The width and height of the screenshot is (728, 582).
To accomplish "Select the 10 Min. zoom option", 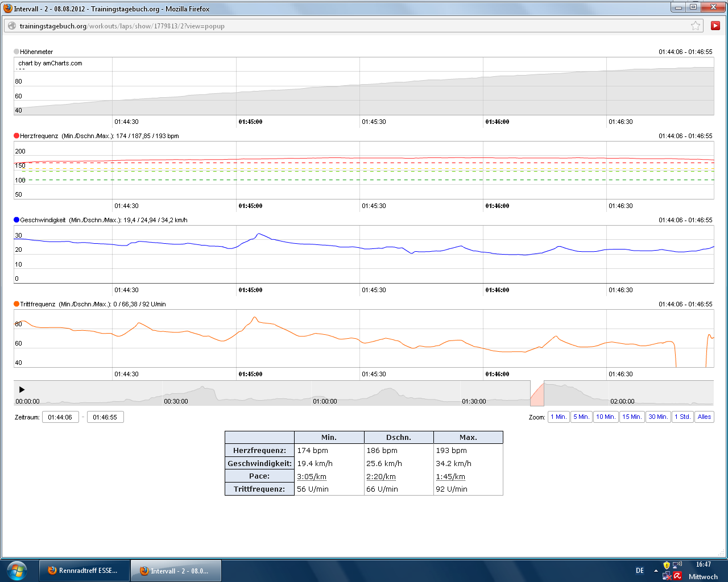I will tap(606, 417).
